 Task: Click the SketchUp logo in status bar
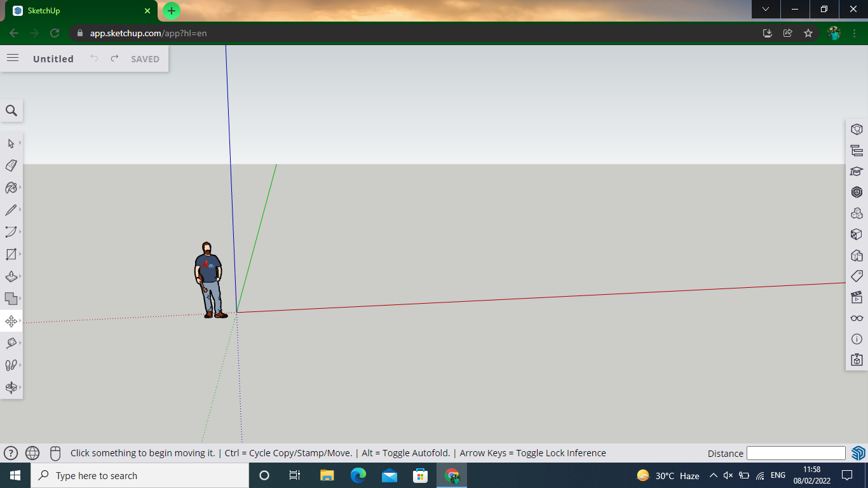(x=858, y=453)
